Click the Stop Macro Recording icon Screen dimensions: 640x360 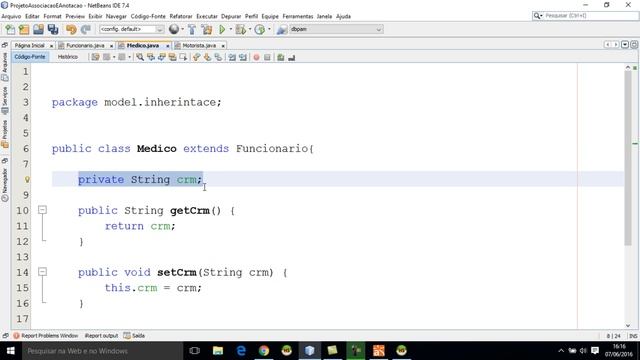click(x=267, y=58)
